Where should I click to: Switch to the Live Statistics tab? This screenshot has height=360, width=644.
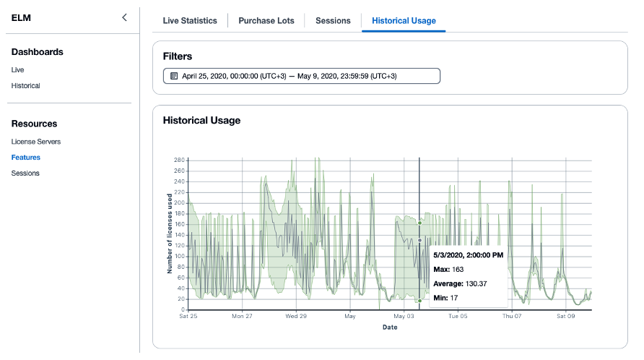pos(190,21)
